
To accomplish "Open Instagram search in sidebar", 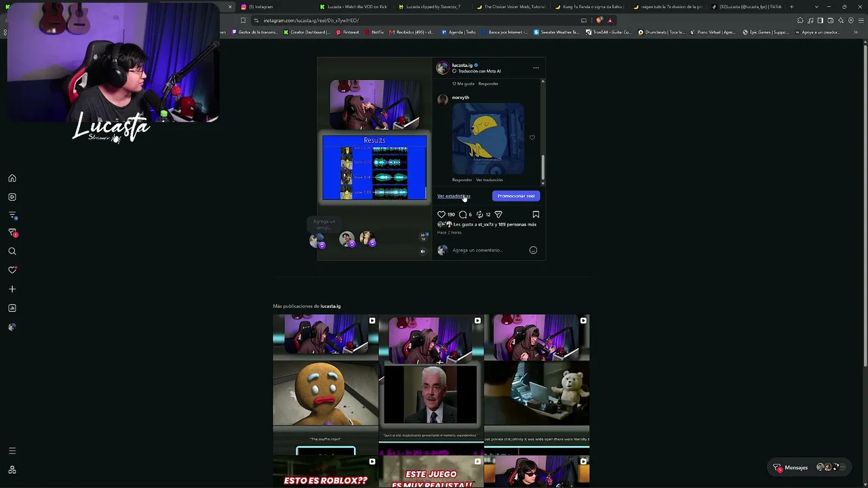I will coord(12,251).
